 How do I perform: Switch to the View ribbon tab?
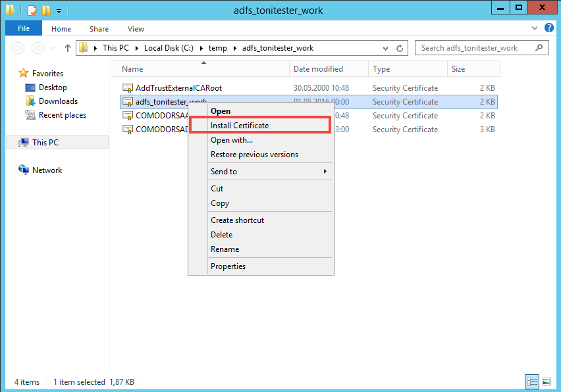pyautogui.click(x=136, y=29)
